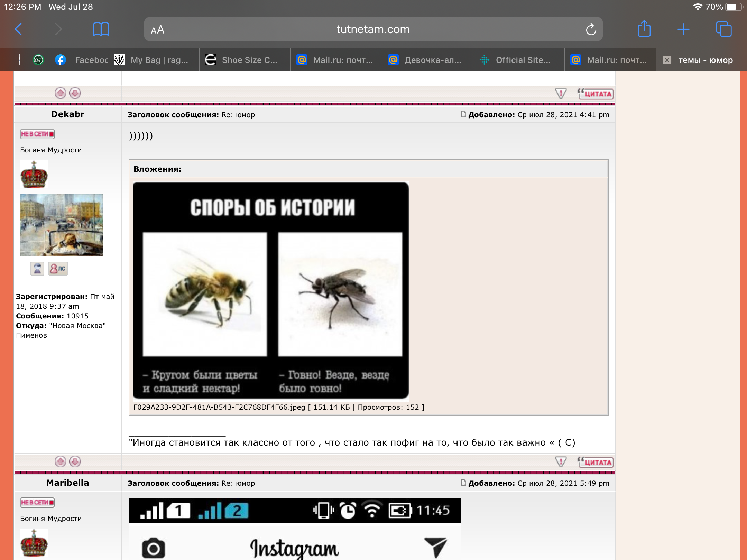The height and width of the screenshot is (560, 747).
Task: Click Dekabr's profile icon
Action: tap(37, 269)
